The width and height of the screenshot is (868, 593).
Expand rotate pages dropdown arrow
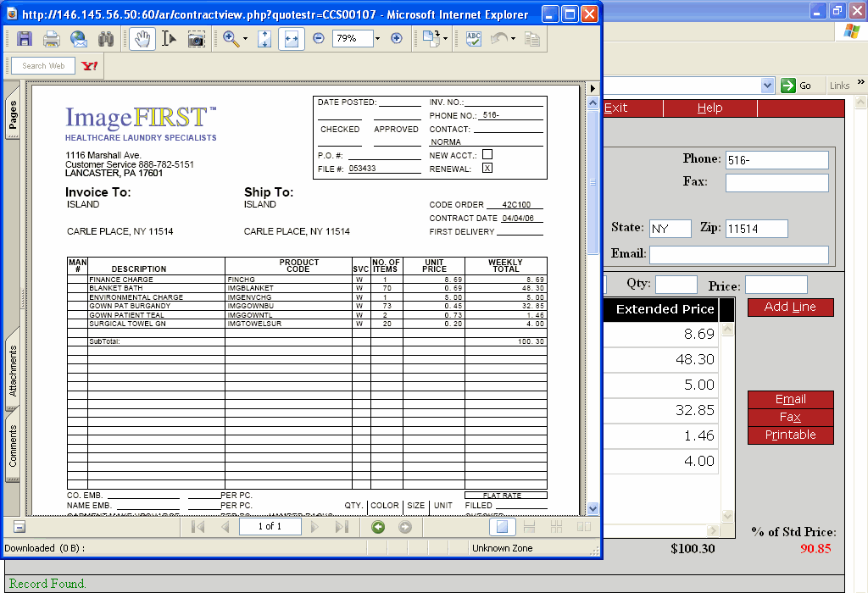(446, 39)
